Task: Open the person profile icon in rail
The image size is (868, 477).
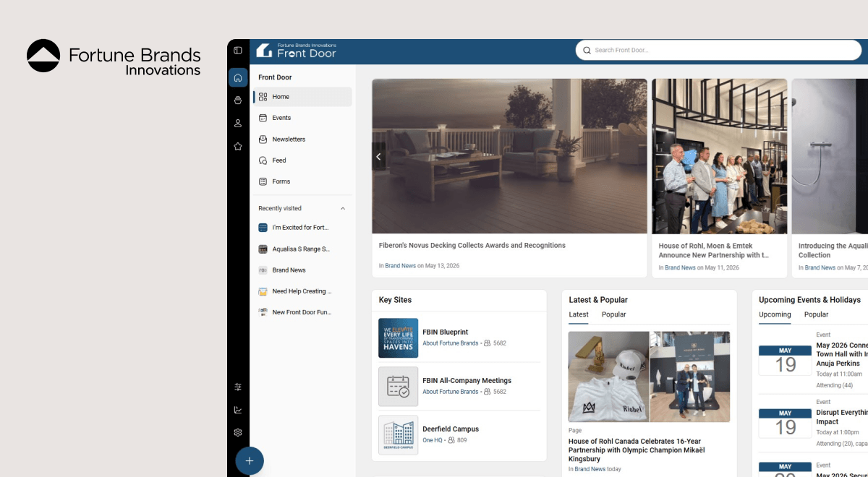Action: [x=238, y=124]
